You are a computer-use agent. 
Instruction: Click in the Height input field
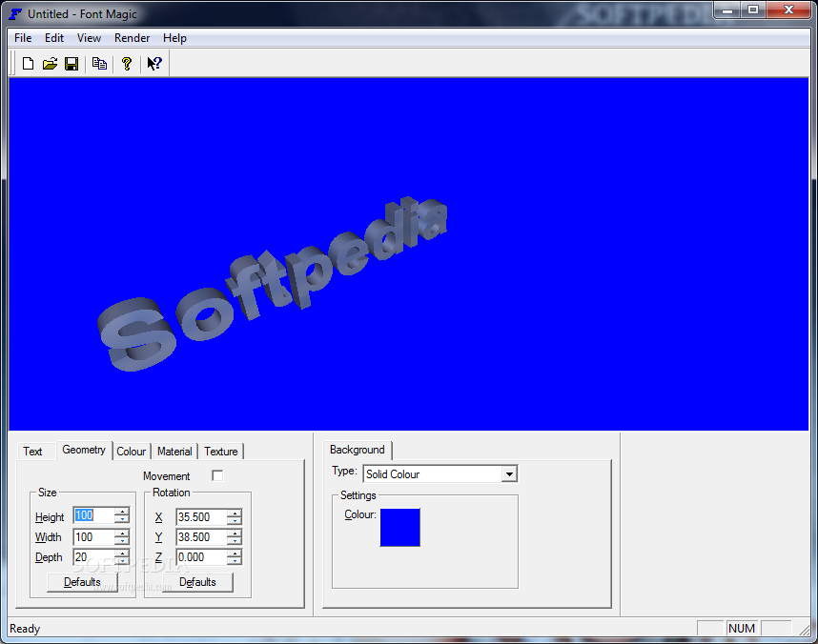pyautogui.click(x=93, y=515)
